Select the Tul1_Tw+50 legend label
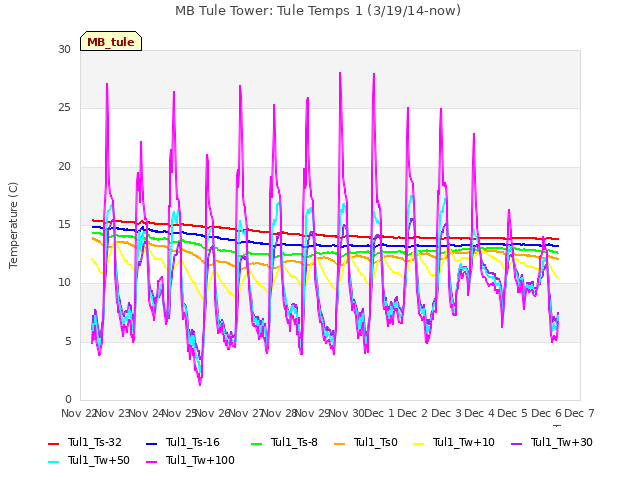The image size is (640, 480). pos(99,460)
